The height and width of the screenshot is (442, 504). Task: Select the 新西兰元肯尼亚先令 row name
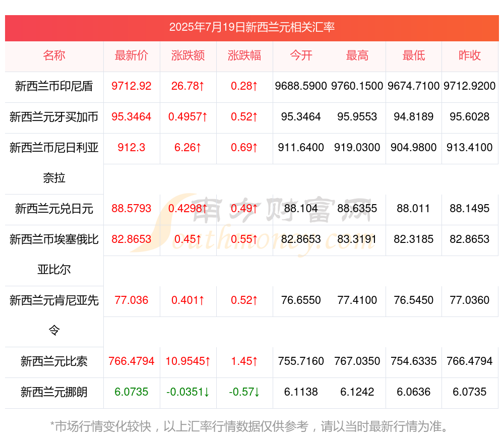pos(54,315)
